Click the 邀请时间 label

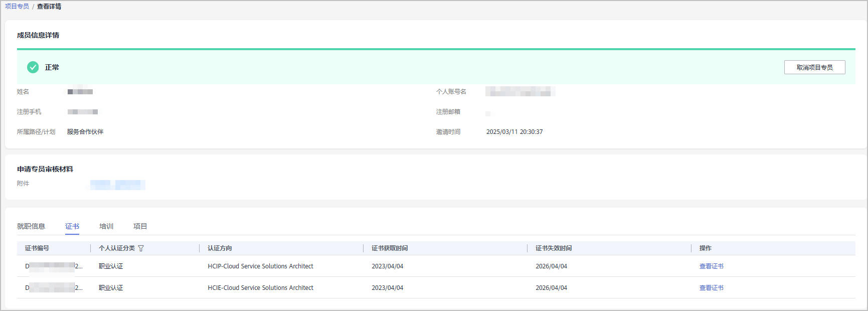click(448, 132)
